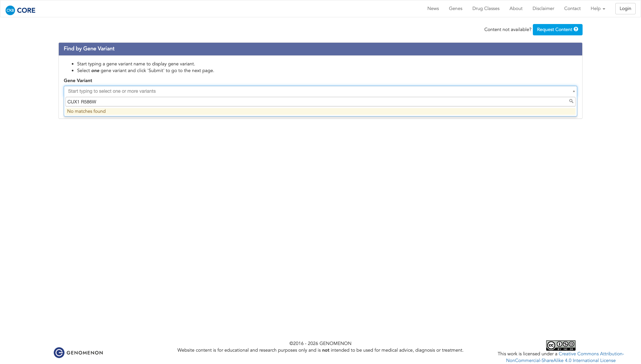Collapse the Gene Variant select box arrow
The width and height of the screenshot is (641, 364).
574,91
